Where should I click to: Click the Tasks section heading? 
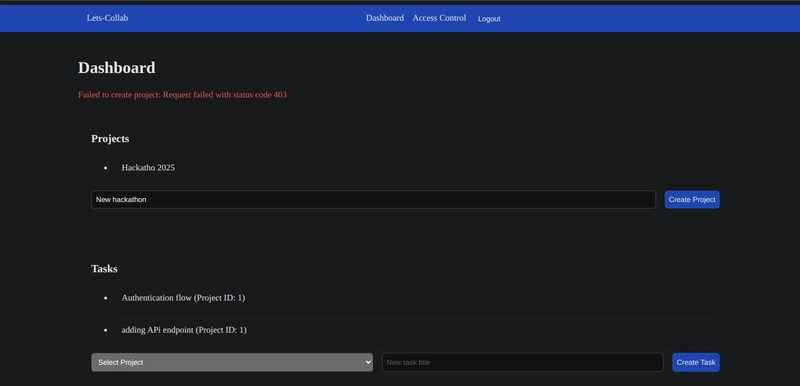104,269
